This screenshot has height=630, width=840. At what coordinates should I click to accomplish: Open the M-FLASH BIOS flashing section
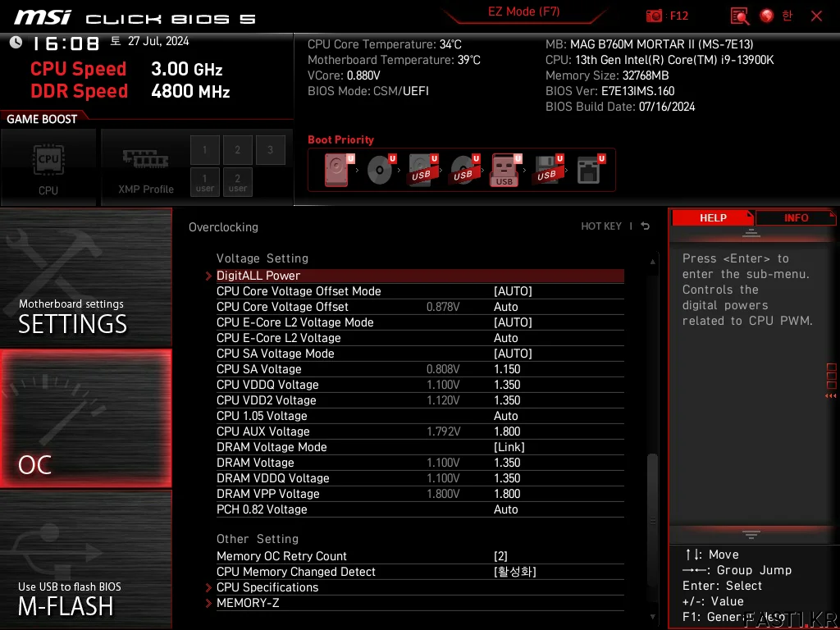(85, 559)
